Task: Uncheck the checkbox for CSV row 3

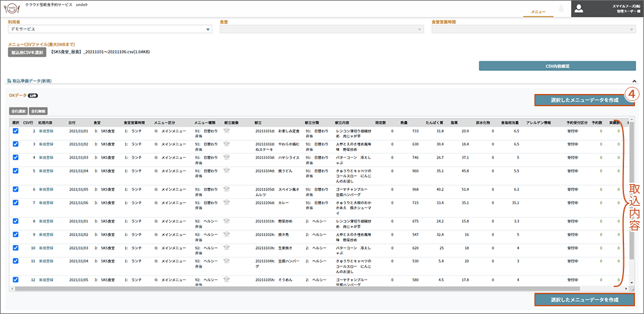Action: 15,144
